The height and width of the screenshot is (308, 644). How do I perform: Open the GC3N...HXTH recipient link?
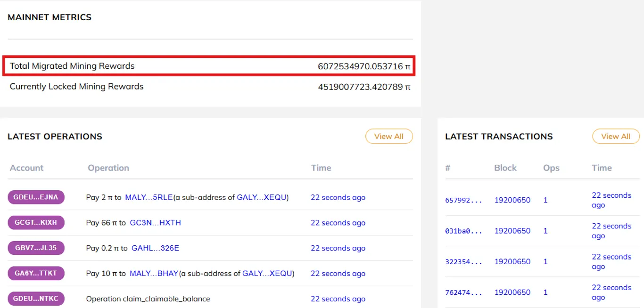(155, 223)
